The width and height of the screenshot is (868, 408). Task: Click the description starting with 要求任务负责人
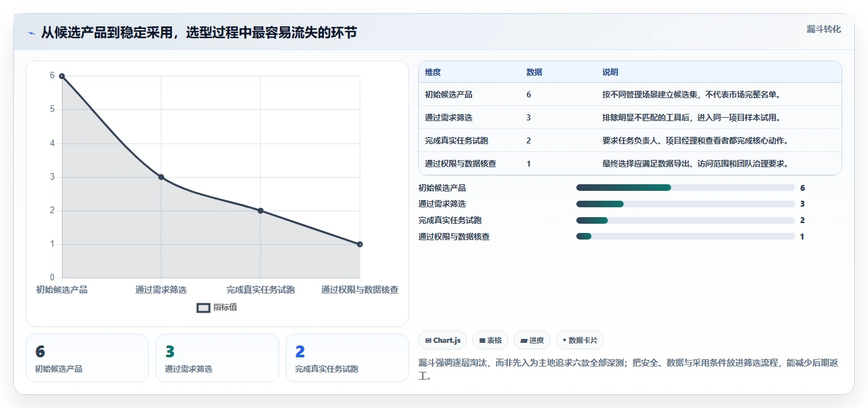tap(695, 141)
